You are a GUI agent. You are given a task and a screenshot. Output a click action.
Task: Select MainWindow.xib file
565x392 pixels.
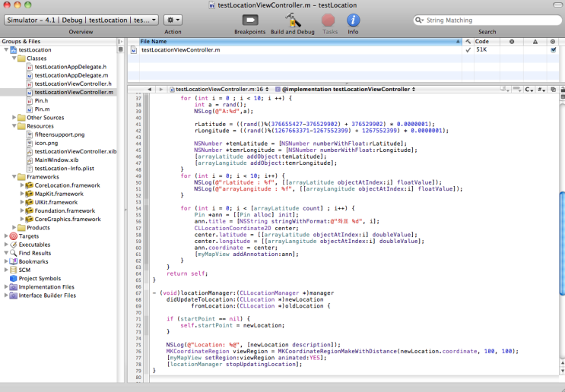(56, 160)
